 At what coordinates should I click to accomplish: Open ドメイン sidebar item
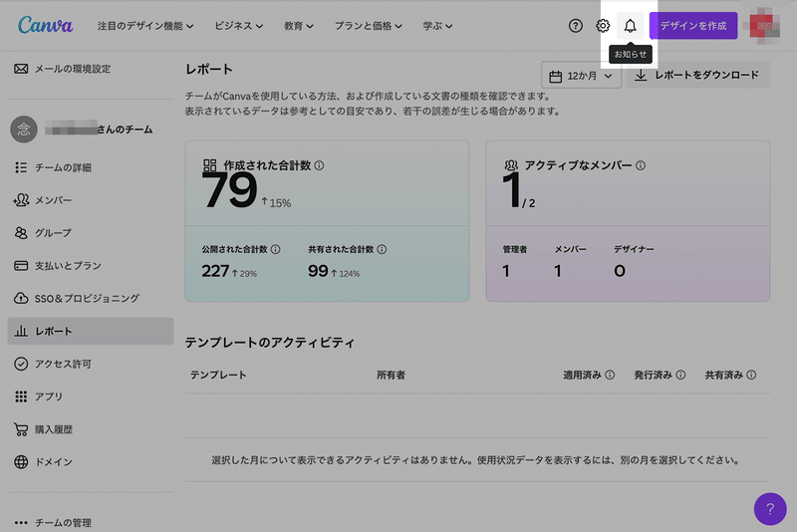(91, 462)
